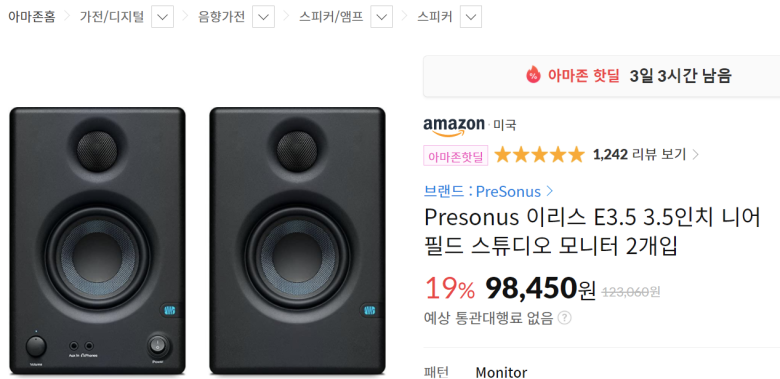Open the 스피커/앰프 breadcrumb link
The image size is (780, 379).
331,17
